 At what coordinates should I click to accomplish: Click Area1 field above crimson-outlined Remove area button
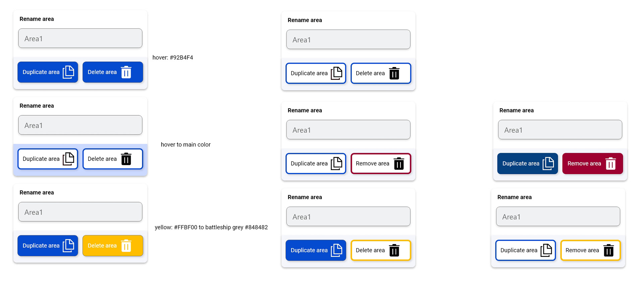(348, 130)
